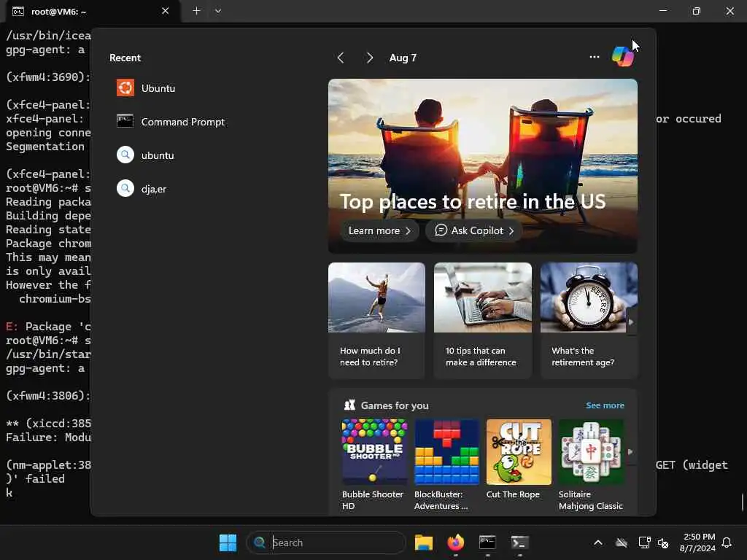Screen dimensions: 747x560
Task: Go to previous day's highlights
Action: point(341,58)
